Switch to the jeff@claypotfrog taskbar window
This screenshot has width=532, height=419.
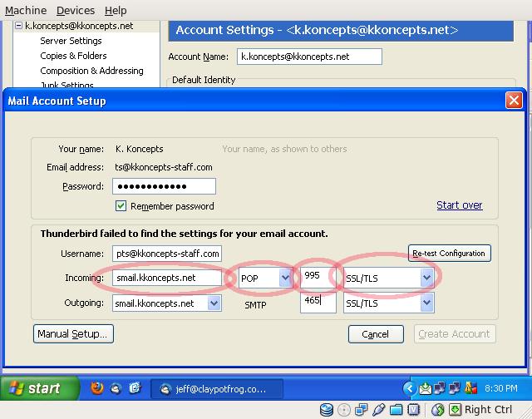pos(217,389)
